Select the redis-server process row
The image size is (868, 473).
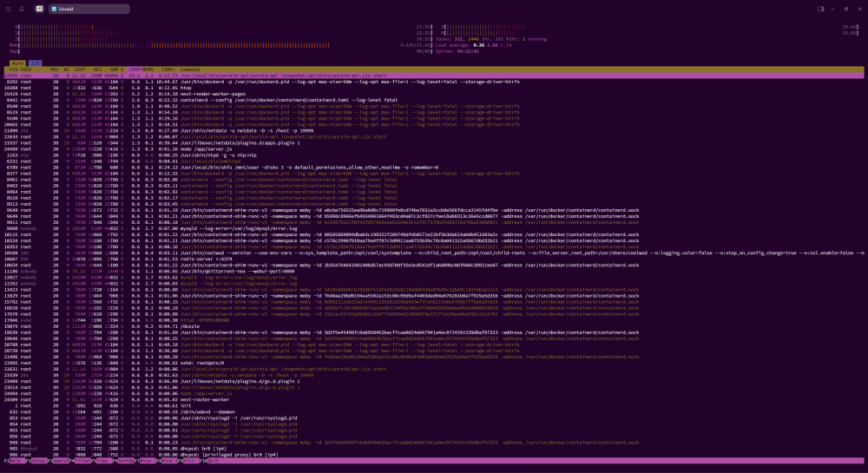[x=434, y=259]
